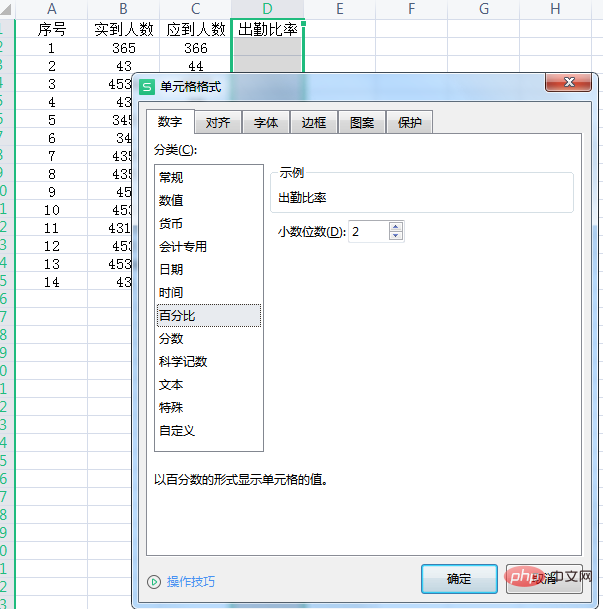Image resolution: width=603 pixels, height=609 pixels.
Task: Choose 货币 in category list
Action: pyautogui.click(x=209, y=223)
